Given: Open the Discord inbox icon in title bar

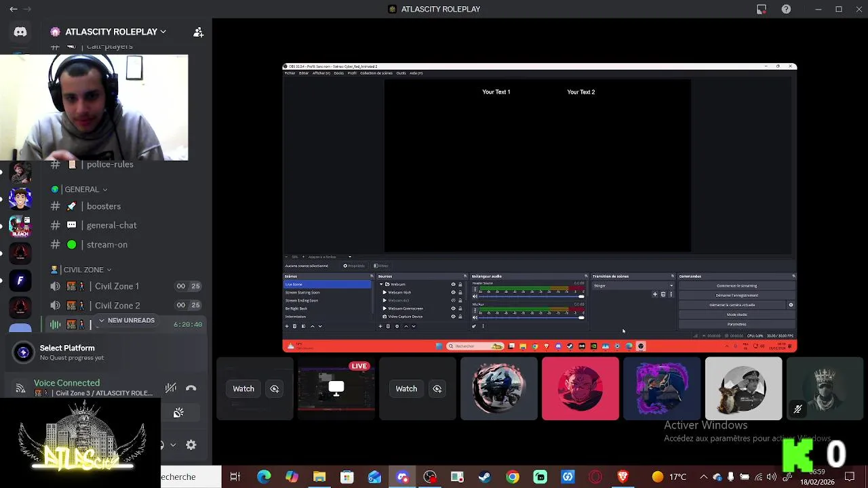Looking at the screenshot, I should point(762,9).
